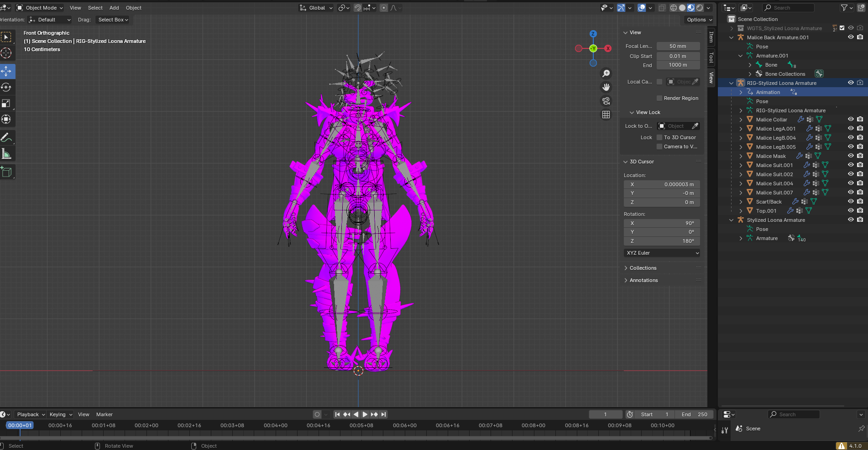Screen dimensions: 868x450
Task: Toggle camera view icon
Action: pos(606,101)
